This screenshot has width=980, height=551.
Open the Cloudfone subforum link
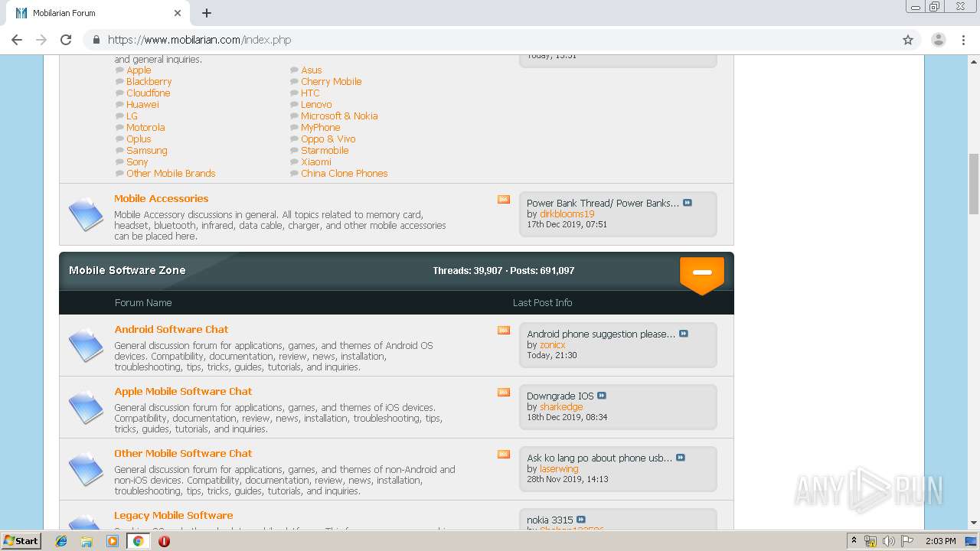149,93
